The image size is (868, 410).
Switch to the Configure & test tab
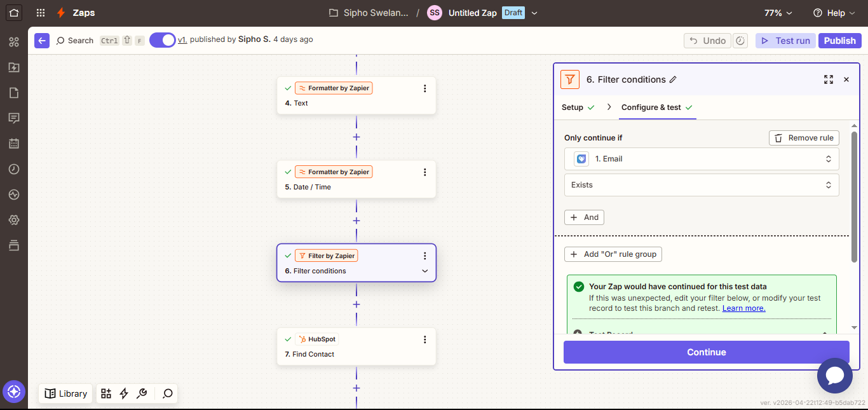[x=657, y=107]
